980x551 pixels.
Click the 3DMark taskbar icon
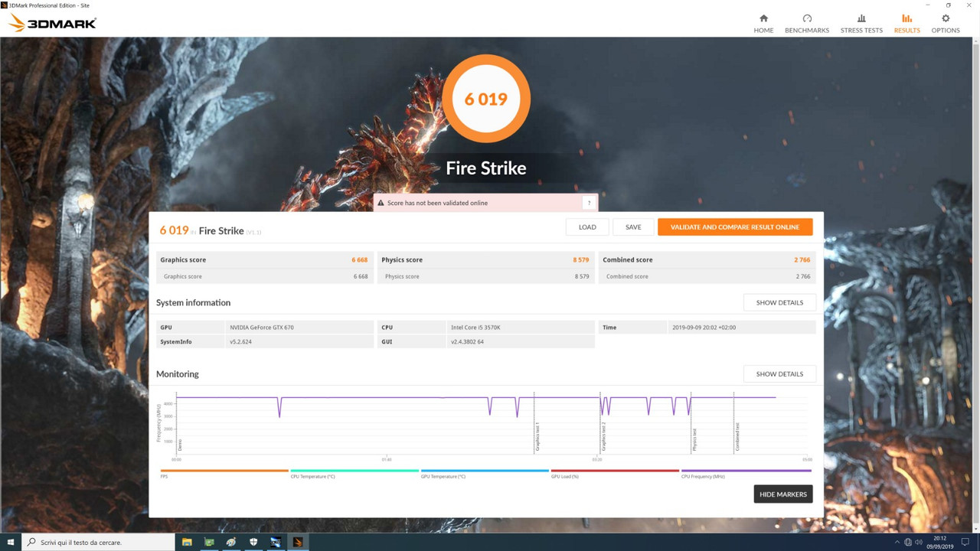[298, 542]
